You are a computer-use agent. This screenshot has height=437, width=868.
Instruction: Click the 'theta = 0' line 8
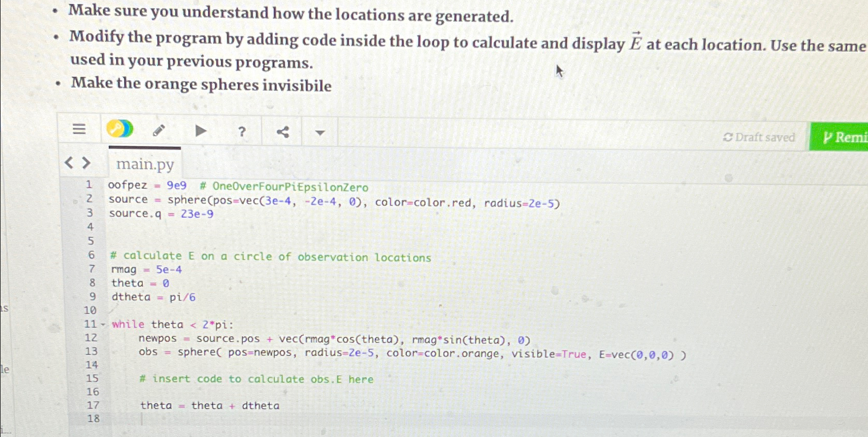click(x=140, y=283)
